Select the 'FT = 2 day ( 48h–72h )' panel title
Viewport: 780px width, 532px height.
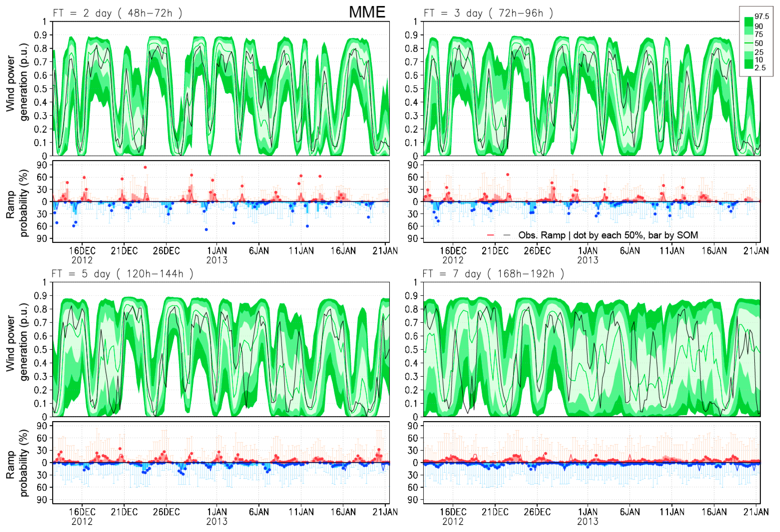(117, 13)
